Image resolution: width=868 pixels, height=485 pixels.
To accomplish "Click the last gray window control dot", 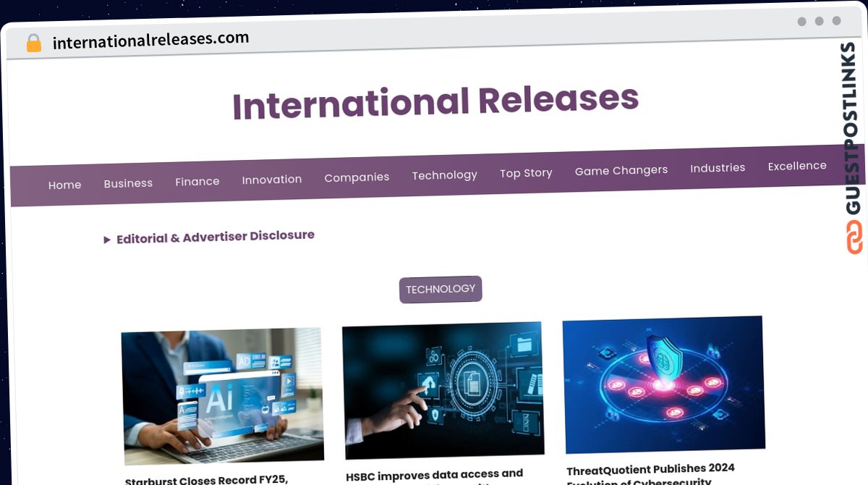I will [836, 21].
